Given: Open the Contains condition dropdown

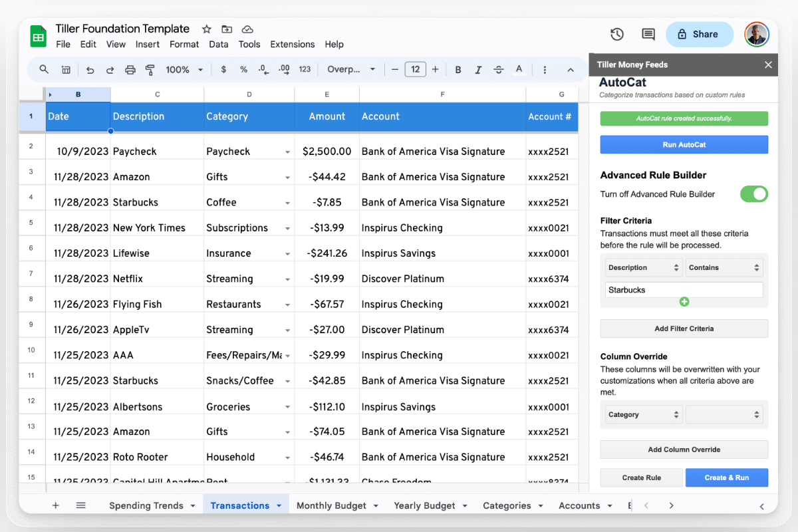Looking at the screenshot, I should pyautogui.click(x=724, y=268).
